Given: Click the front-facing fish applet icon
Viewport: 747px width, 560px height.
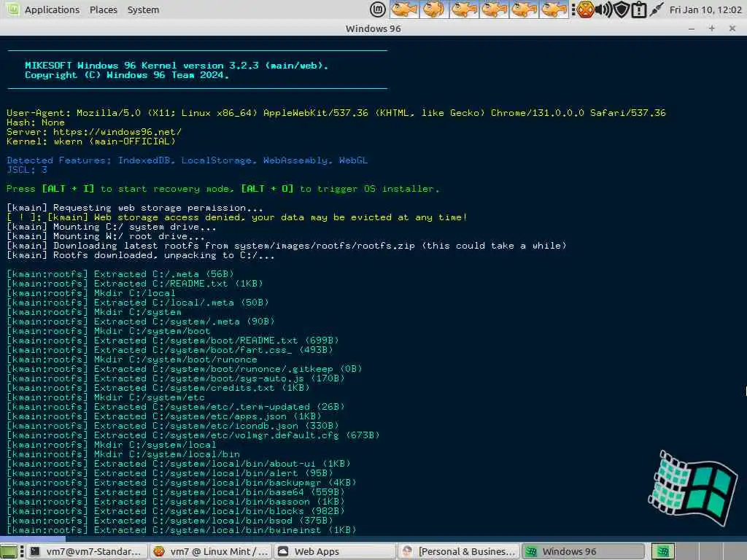Looking at the screenshot, I should 434,9.
